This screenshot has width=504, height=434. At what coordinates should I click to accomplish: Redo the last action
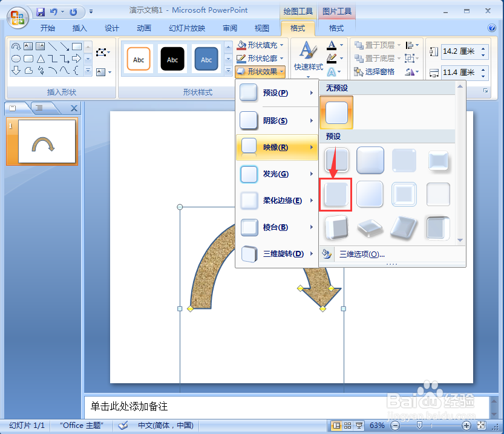pyautogui.click(x=74, y=12)
